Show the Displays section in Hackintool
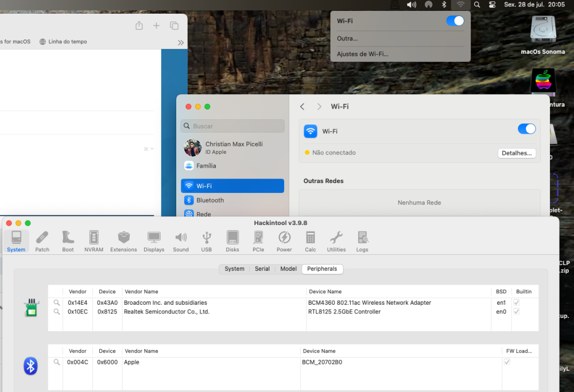Screen dimensions: 574x392 tap(154, 241)
